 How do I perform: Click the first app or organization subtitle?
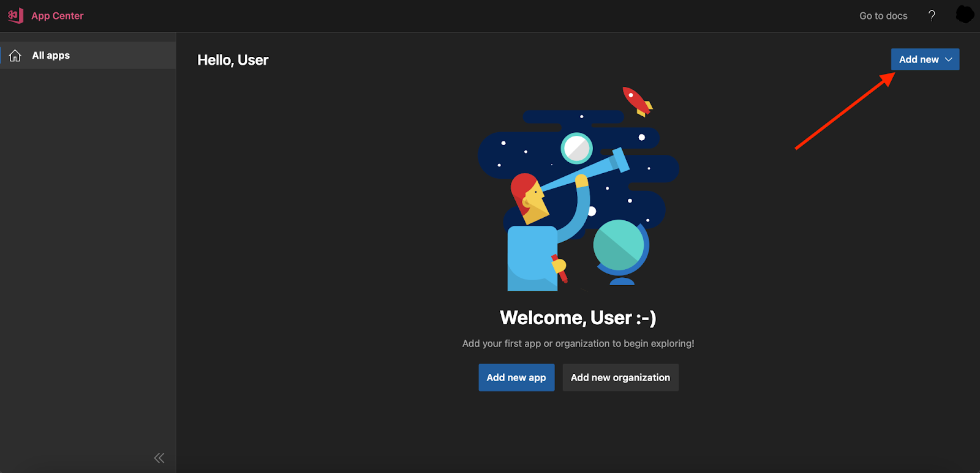(x=578, y=343)
